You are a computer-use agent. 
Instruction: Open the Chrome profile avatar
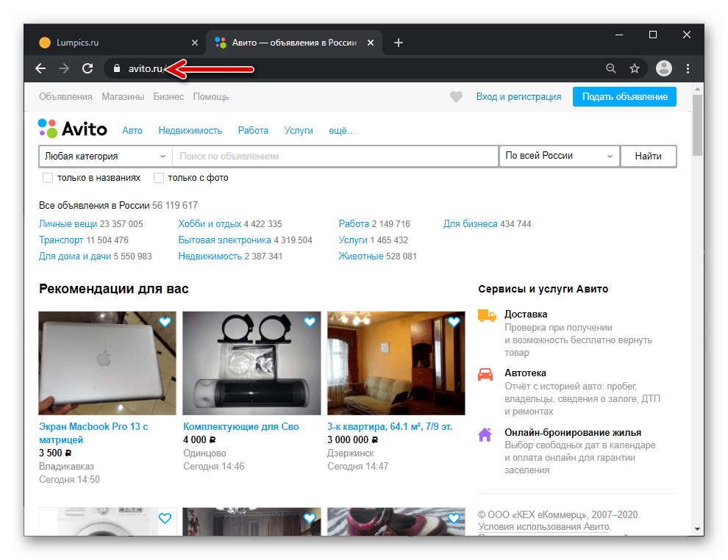point(664,68)
